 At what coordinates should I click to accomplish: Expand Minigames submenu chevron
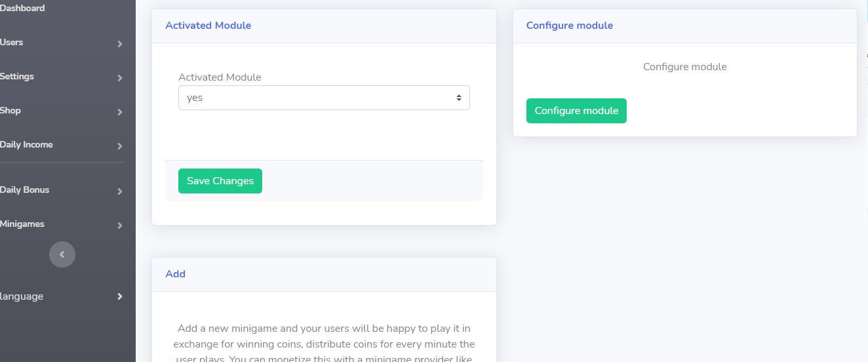(x=119, y=226)
